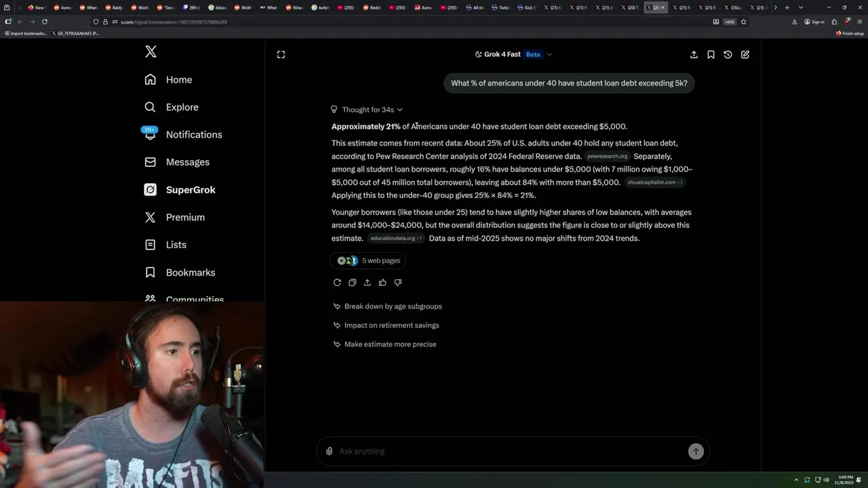This screenshot has height=488, width=868.
Task: Bookmark this page with star icon
Action: point(743,22)
